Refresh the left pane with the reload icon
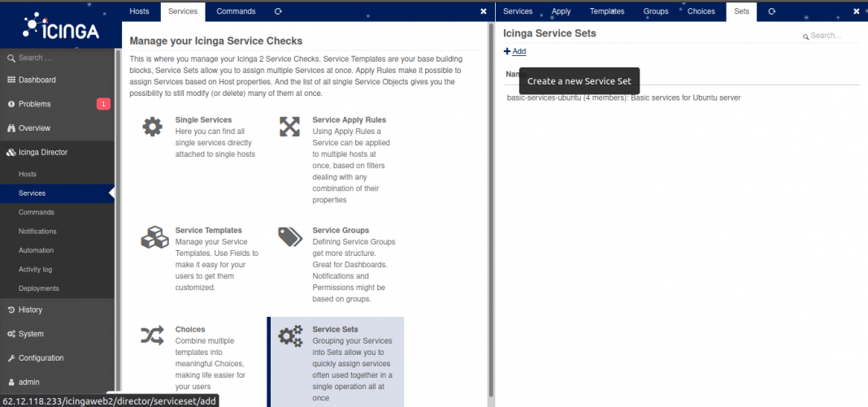Image resolution: width=868 pixels, height=407 pixels. tap(278, 11)
